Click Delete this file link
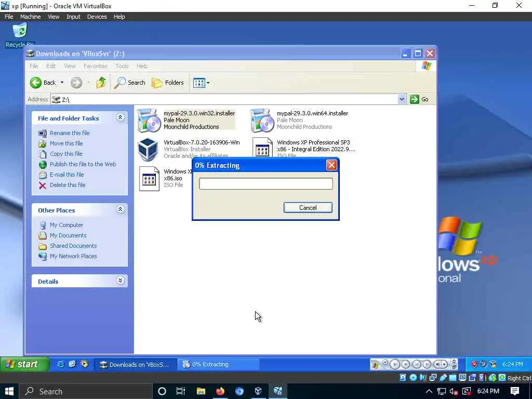 [68, 185]
